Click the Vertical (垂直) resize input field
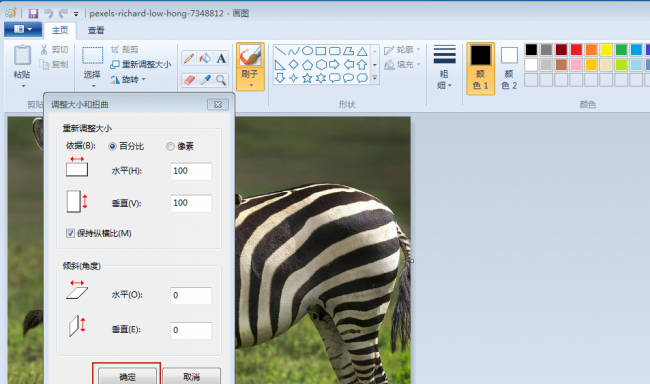This screenshot has height=384, width=650. [191, 203]
